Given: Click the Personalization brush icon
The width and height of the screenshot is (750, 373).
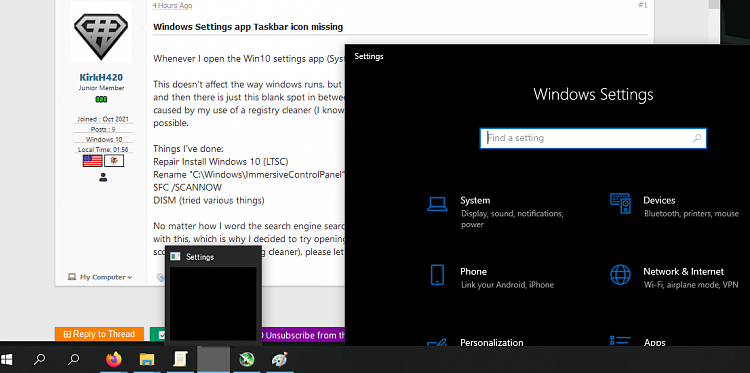Looking at the screenshot, I should pos(437,343).
